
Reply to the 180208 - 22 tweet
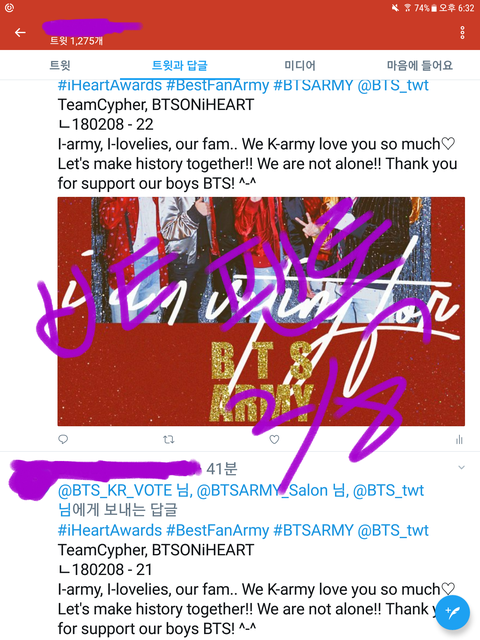point(63,439)
